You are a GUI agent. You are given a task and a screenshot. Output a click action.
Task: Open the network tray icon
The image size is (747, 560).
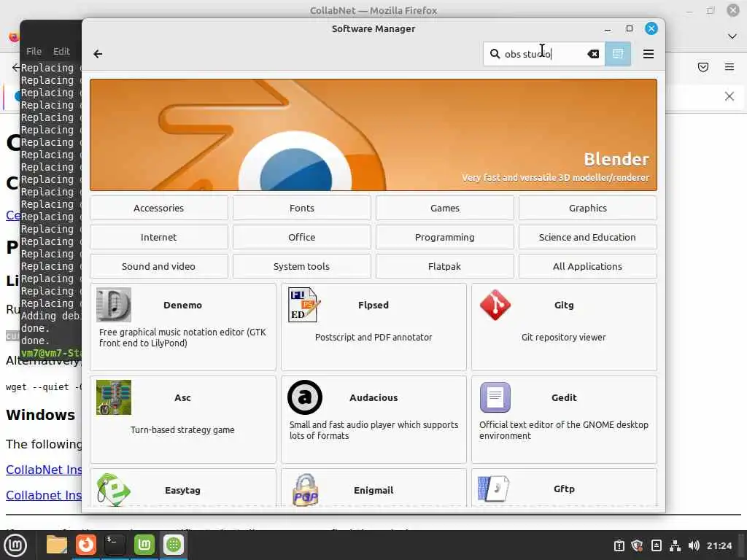click(675, 545)
